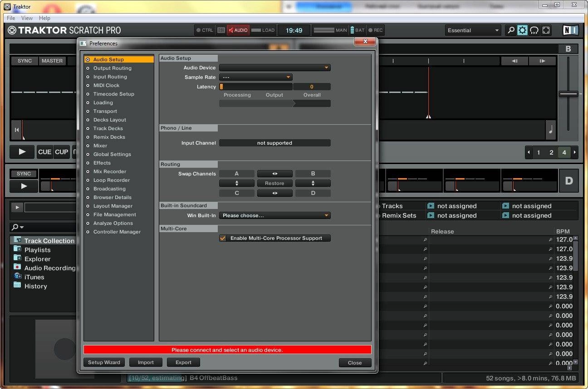Open the Essential layout dropdown
Screen dimensions: 588x389
[x=473, y=30]
